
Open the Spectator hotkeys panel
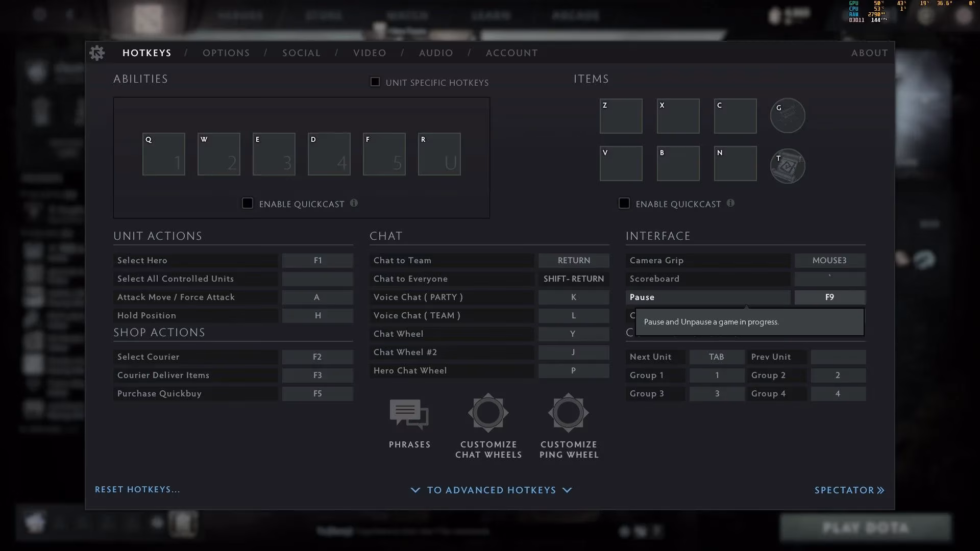coord(849,490)
